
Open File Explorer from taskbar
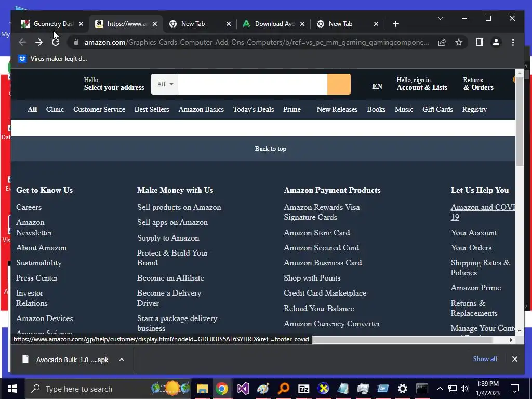[x=202, y=389]
